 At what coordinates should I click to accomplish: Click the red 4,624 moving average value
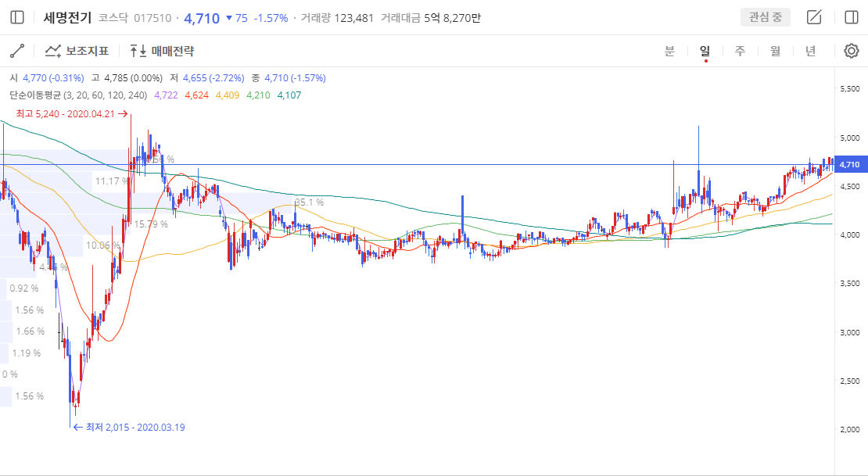196,95
